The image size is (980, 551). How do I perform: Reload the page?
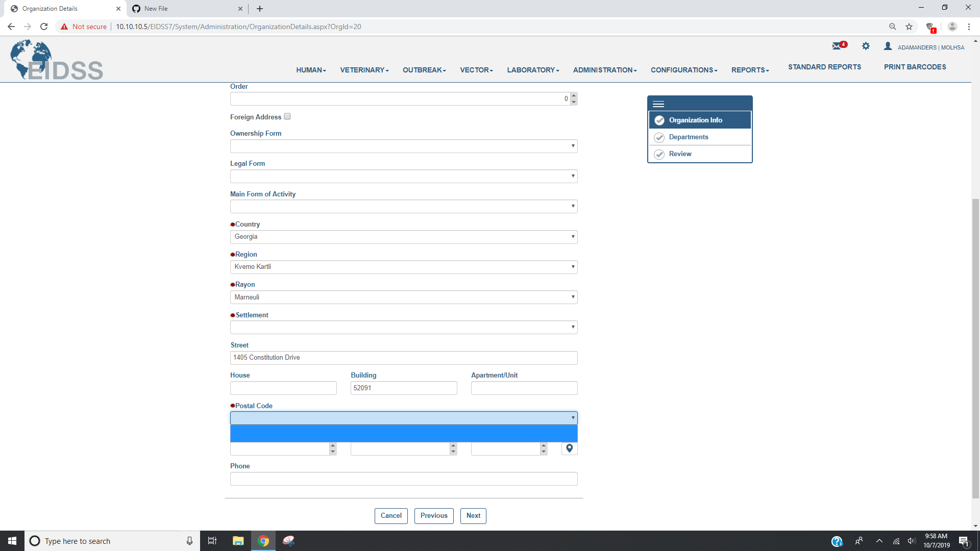point(44,27)
